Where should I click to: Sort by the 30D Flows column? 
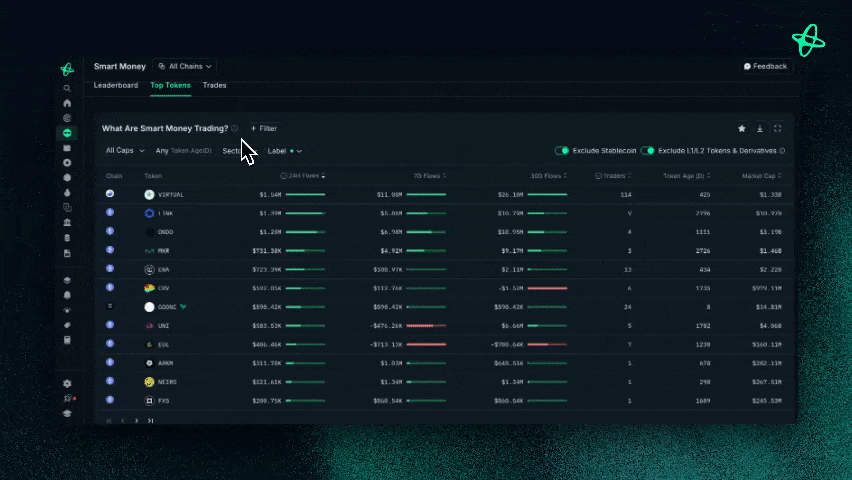[548, 176]
